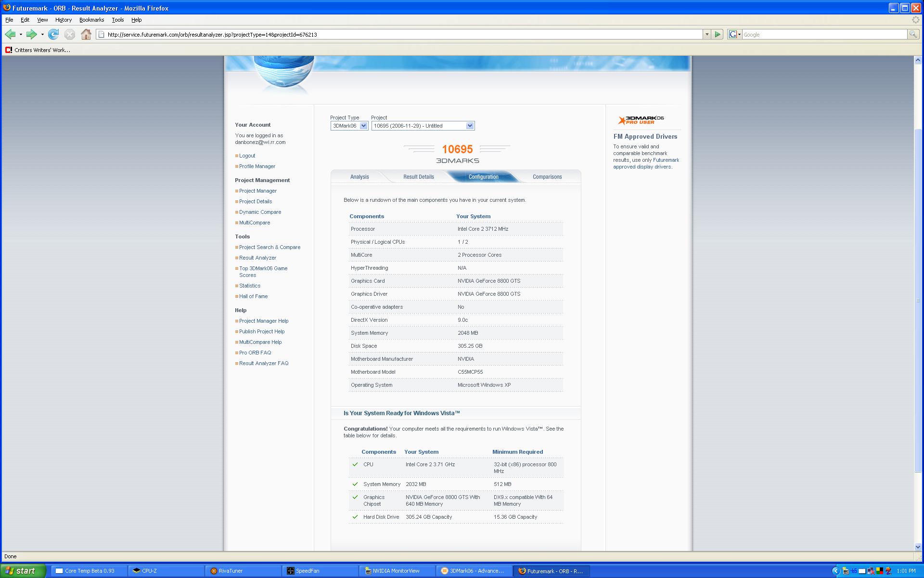Open the Project Type dropdown
This screenshot has width=924, height=578.
(349, 126)
